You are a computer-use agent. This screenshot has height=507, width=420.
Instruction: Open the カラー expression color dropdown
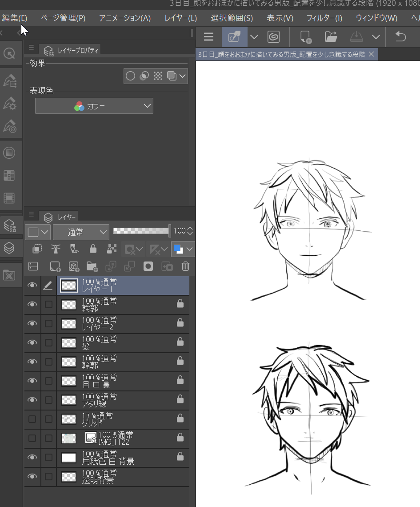[94, 106]
